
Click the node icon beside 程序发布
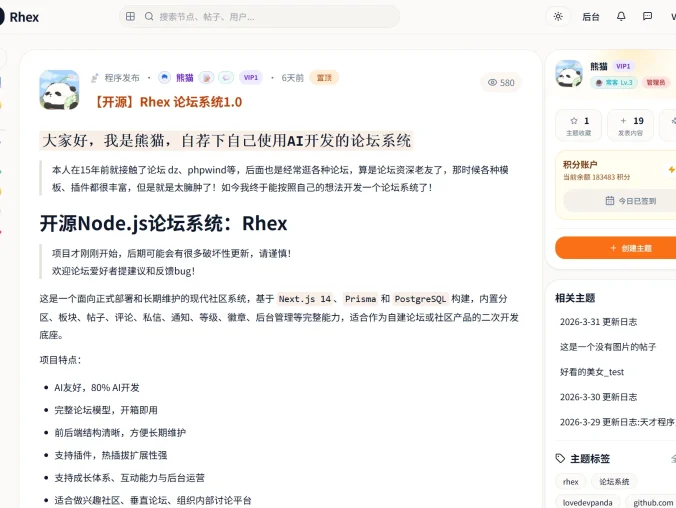pos(94,78)
